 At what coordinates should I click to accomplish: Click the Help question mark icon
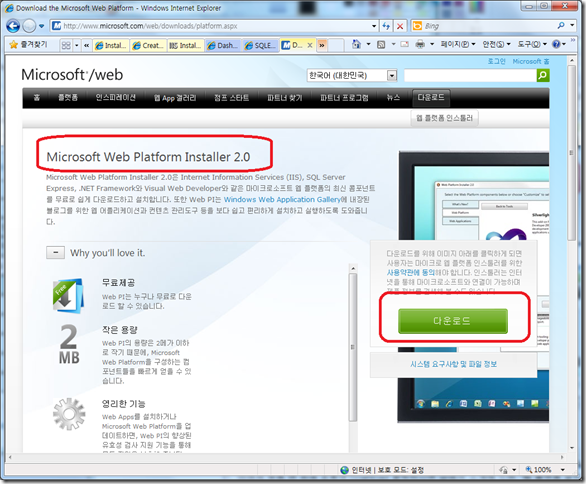(556, 44)
